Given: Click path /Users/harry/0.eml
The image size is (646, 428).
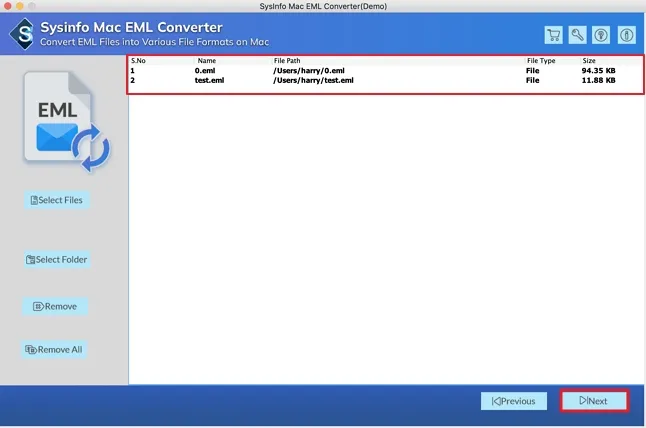Looking at the screenshot, I should pos(309,70).
